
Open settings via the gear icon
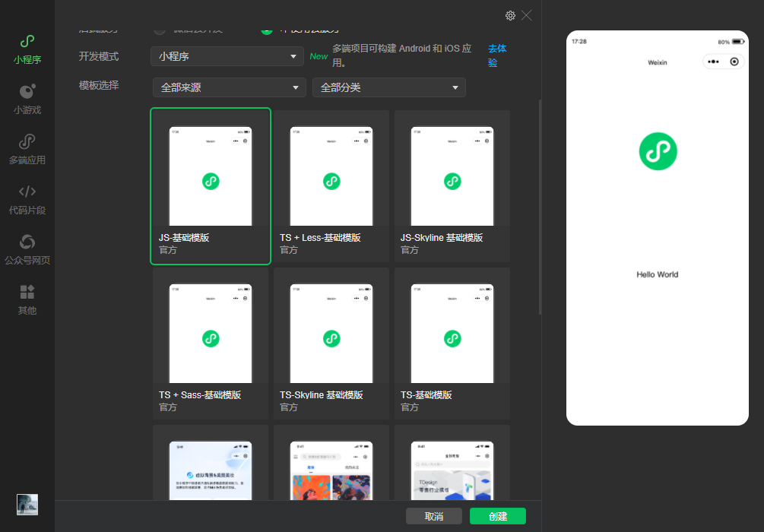point(510,16)
